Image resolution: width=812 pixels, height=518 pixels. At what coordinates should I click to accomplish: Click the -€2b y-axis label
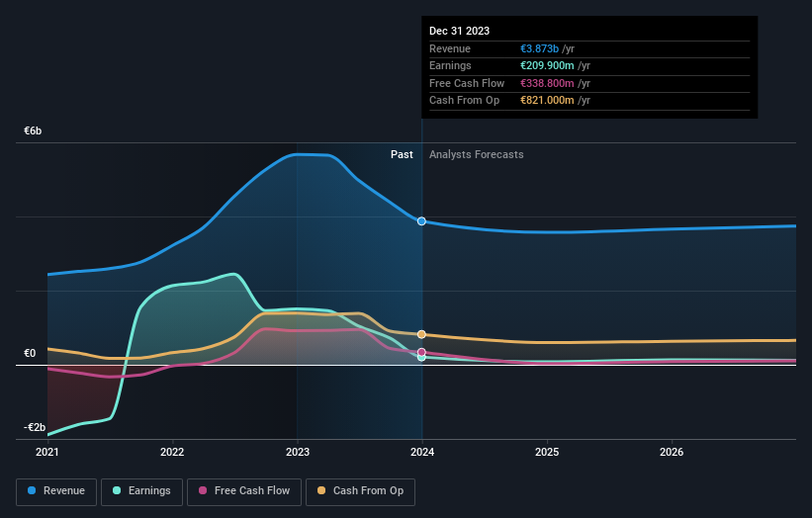click(35, 427)
